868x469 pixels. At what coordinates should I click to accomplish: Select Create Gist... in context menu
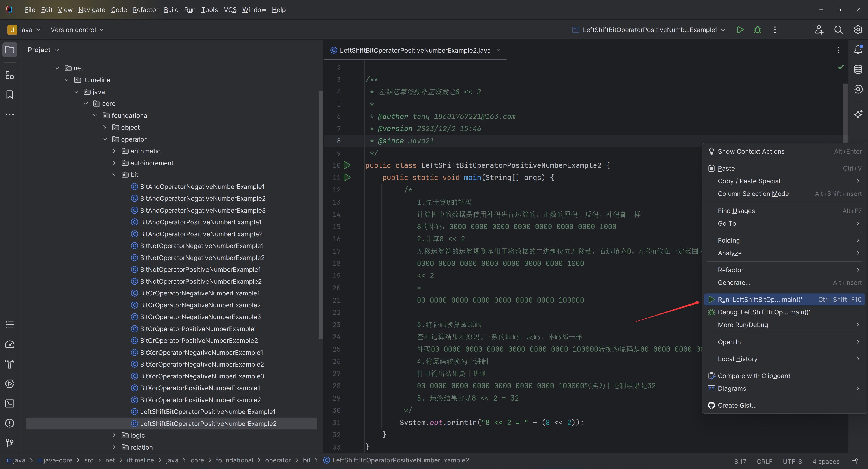coord(784,405)
